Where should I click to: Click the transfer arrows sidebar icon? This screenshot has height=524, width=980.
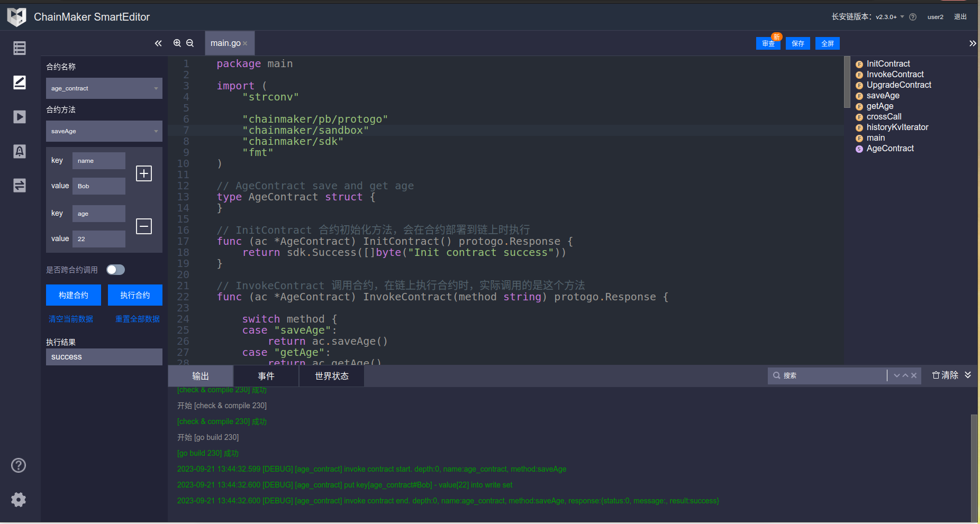[20, 186]
